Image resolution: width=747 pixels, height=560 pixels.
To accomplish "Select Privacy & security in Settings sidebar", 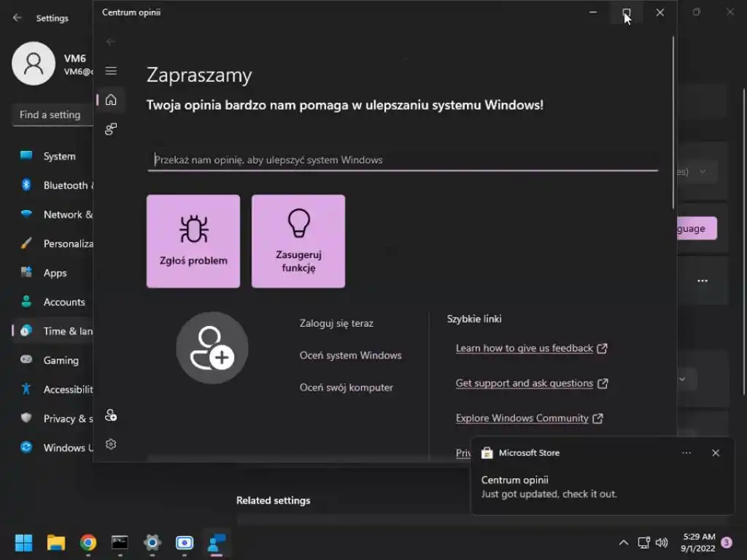I will 53,419.
